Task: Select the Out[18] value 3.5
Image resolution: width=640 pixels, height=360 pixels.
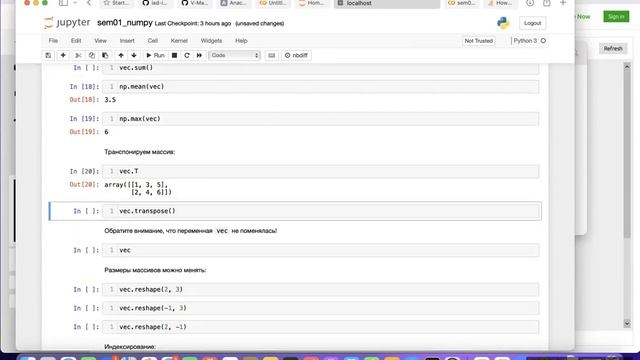Action: click(110, 100)
